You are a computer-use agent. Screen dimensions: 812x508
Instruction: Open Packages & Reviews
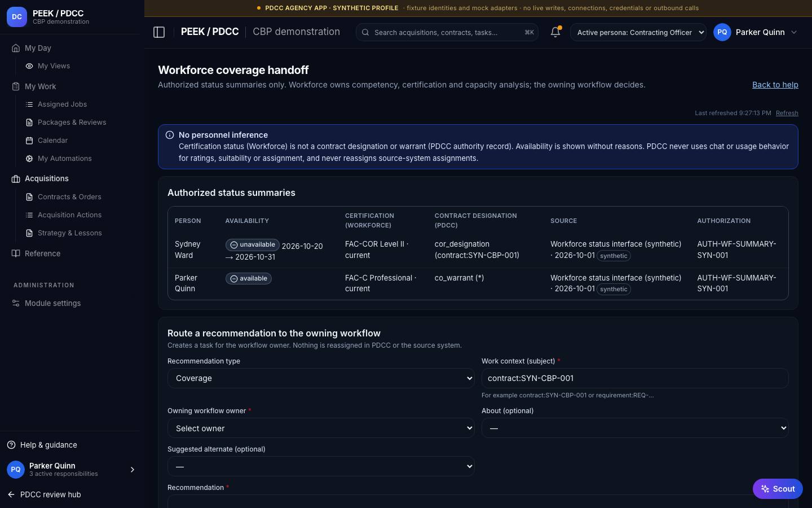[x=72, y=122]
